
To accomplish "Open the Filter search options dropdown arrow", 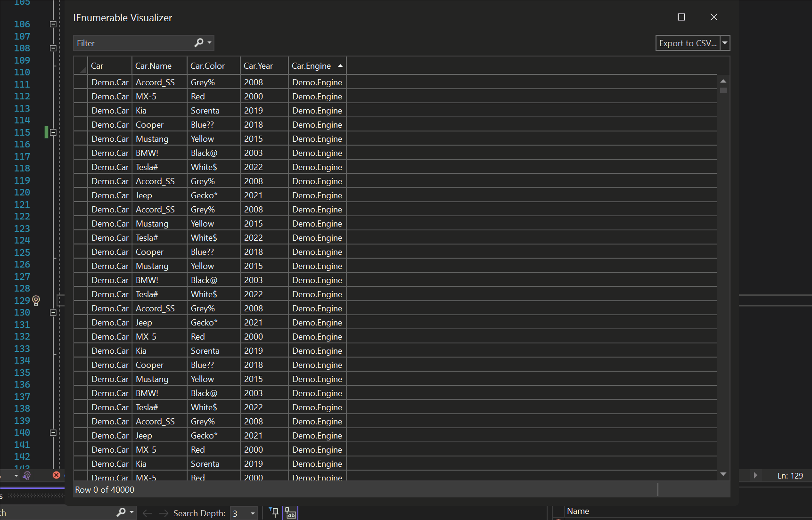I will pyautogui.click(x=210, y=42).
